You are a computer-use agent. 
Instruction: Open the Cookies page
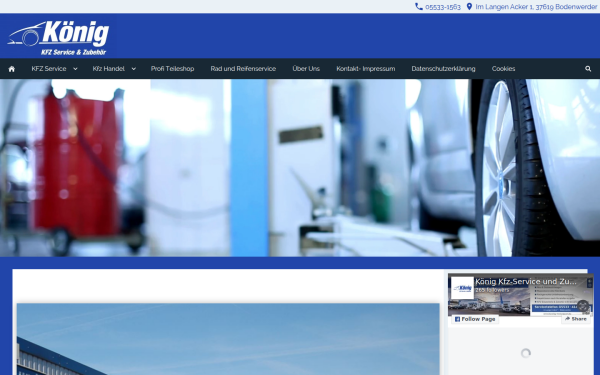pyautogui.click(x=503, y=69)
